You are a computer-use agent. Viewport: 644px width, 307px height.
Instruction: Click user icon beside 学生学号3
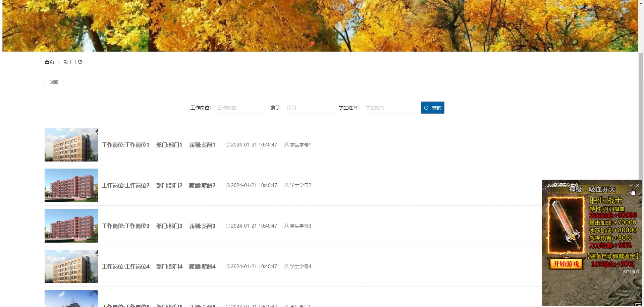(x=286, y=226)
